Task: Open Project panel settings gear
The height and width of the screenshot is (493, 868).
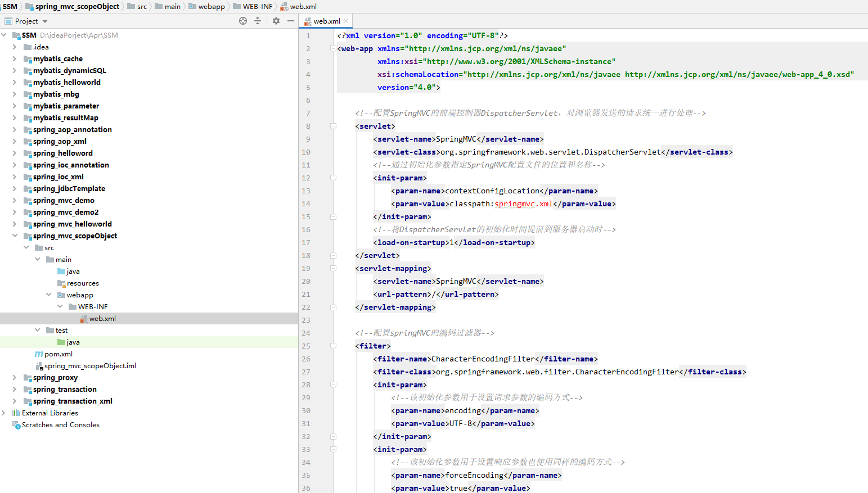Action: point(276,21)
